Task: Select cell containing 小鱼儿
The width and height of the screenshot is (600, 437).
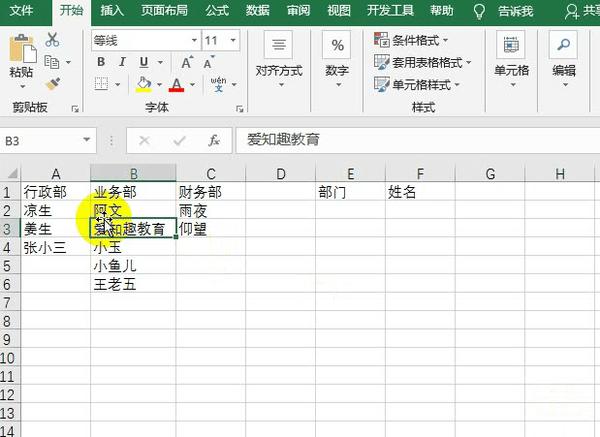Action: 133,266
